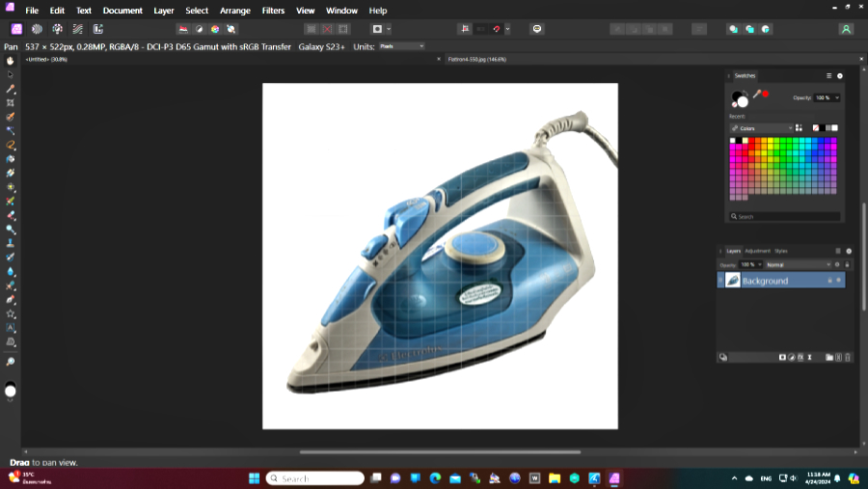
Task: Open the Export Persona
Action: coord(98,29)
